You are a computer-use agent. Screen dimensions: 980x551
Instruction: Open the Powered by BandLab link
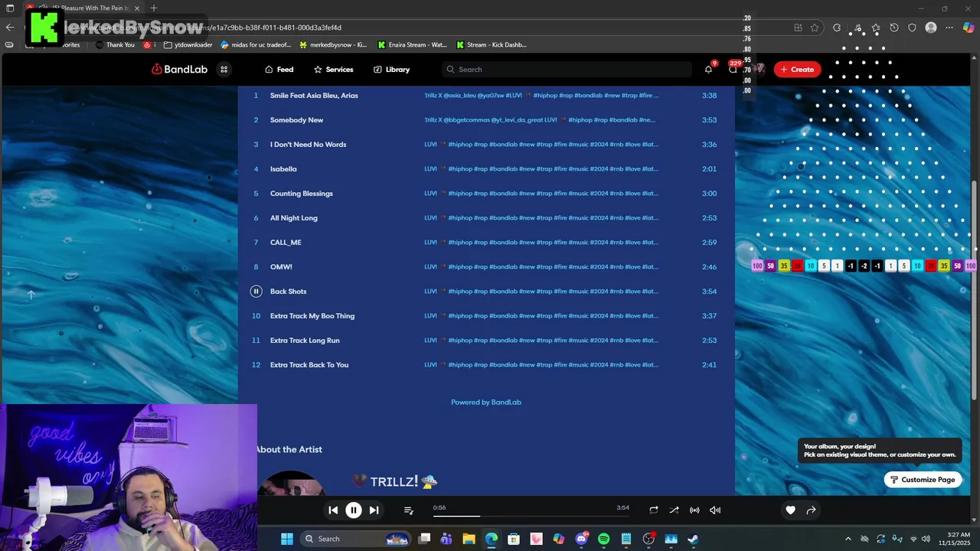[x=486, y=403]
